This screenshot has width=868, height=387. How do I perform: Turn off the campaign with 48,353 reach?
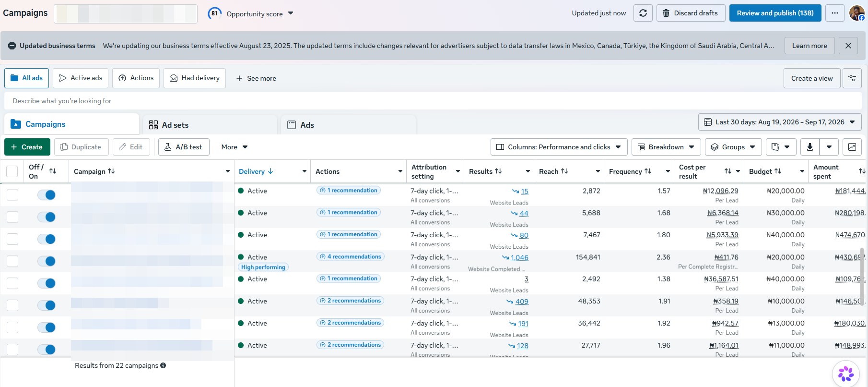(47, 305)
